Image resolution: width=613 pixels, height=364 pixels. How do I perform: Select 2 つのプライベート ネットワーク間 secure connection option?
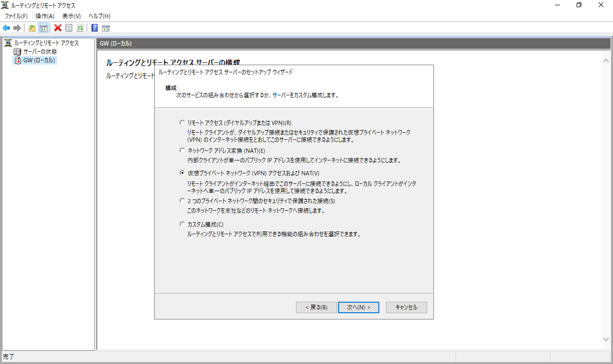[x=182, y=201]
